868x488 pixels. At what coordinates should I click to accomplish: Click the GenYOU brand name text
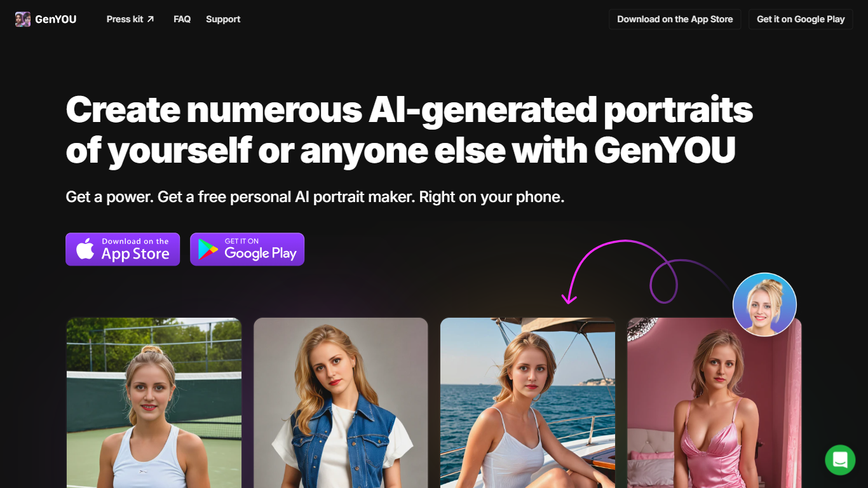56,19
